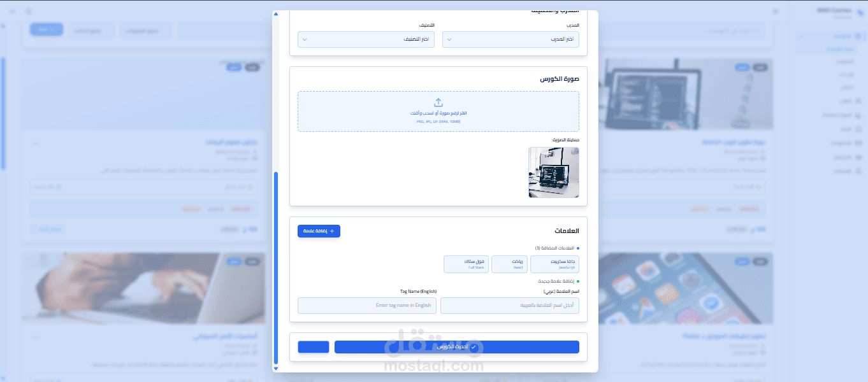Click the 'معاينة الصورة' preview label
868x382 pixels.
coord(565,139)
